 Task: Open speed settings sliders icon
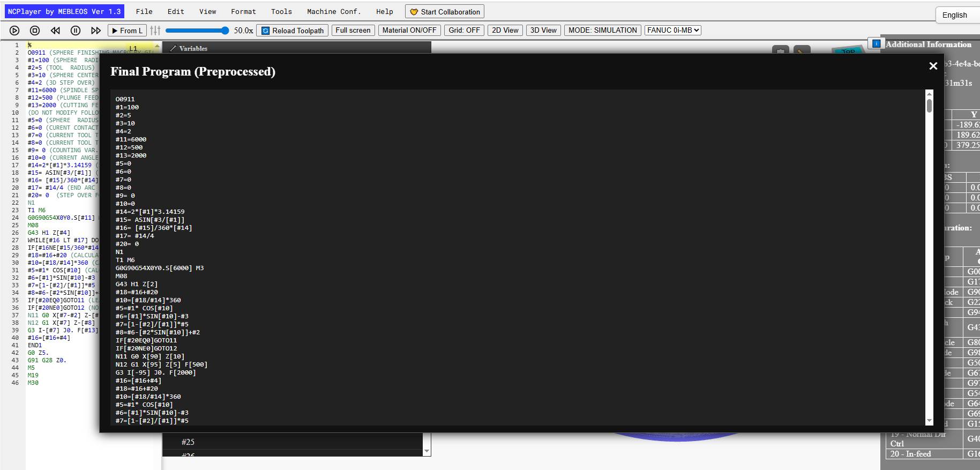[x=155, y=31]
